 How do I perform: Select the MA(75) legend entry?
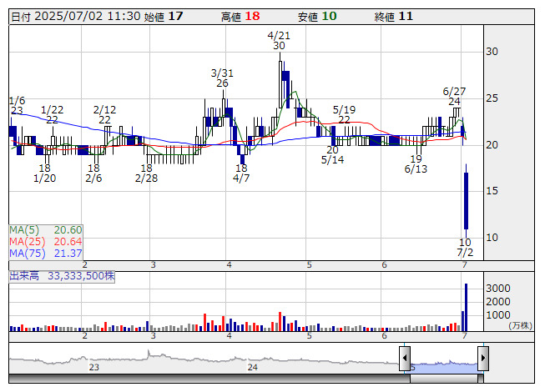[x=46, y=253]
